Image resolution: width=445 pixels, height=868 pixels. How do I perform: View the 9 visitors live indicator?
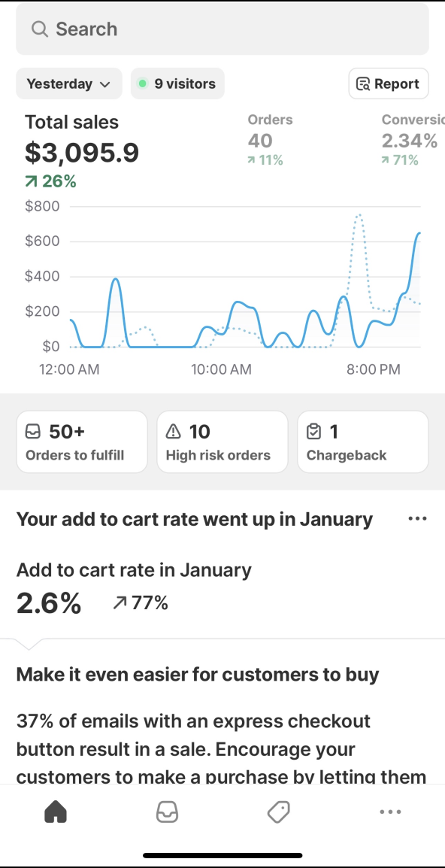(177, 83)
